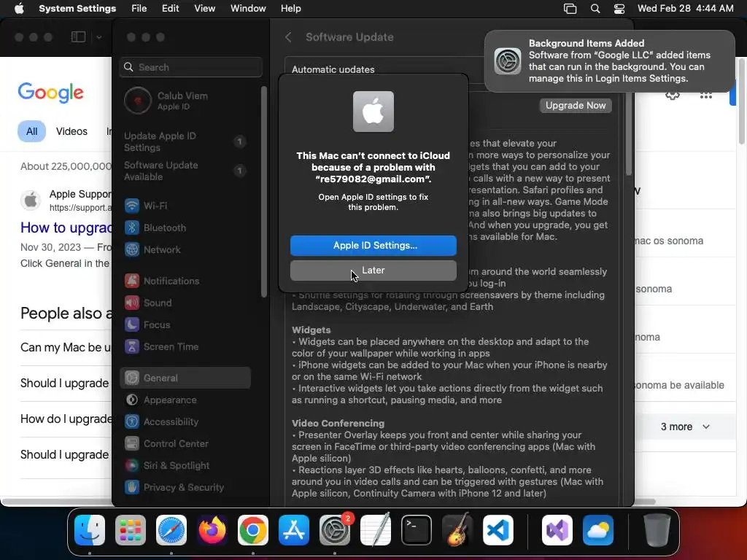This screenshot has height=560, width=747.
Task: Open Finder from the Dock
Action: pos(90,530)
